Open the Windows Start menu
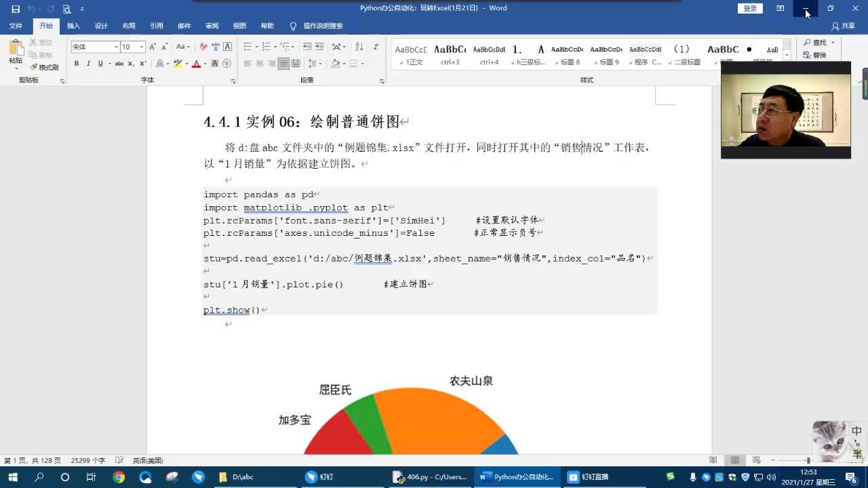 (13, 477)
